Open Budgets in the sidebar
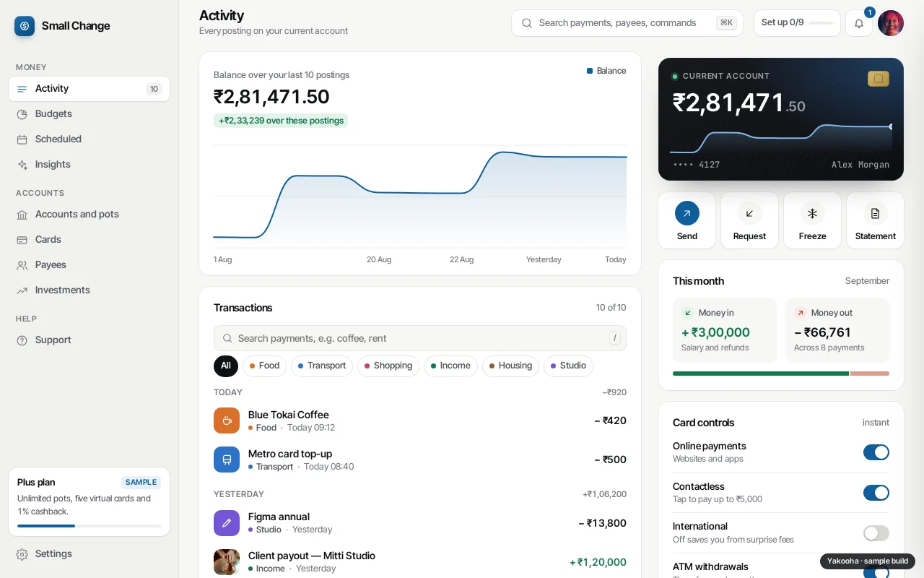 [x=89, y=114]
